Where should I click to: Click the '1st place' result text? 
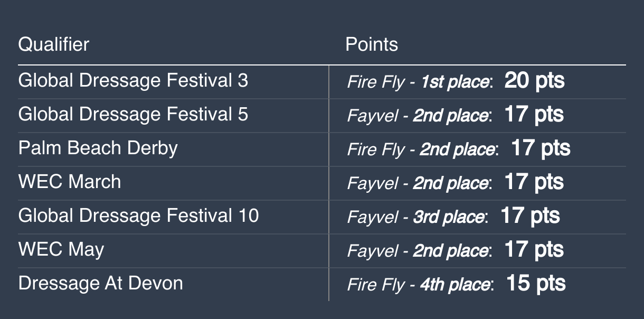[454, 82]
